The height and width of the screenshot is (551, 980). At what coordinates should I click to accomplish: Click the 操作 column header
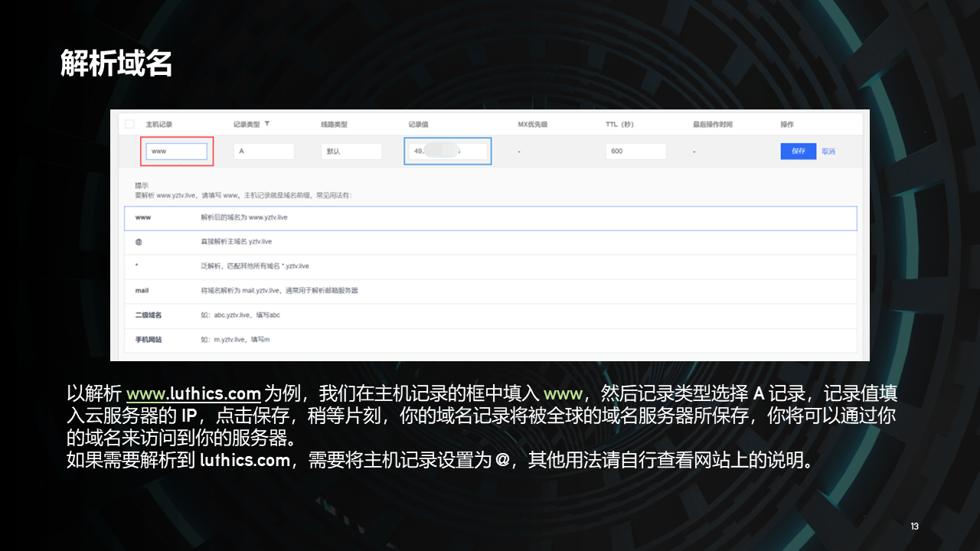(787, 124)
